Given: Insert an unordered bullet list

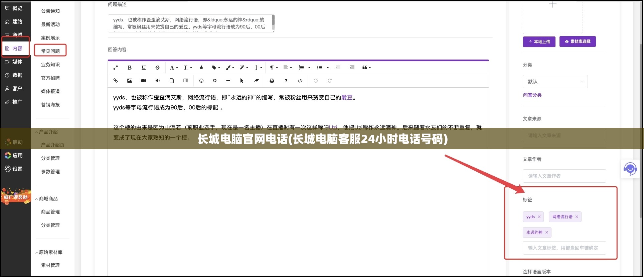Looking at the screenshot, I should click(320, 68).
